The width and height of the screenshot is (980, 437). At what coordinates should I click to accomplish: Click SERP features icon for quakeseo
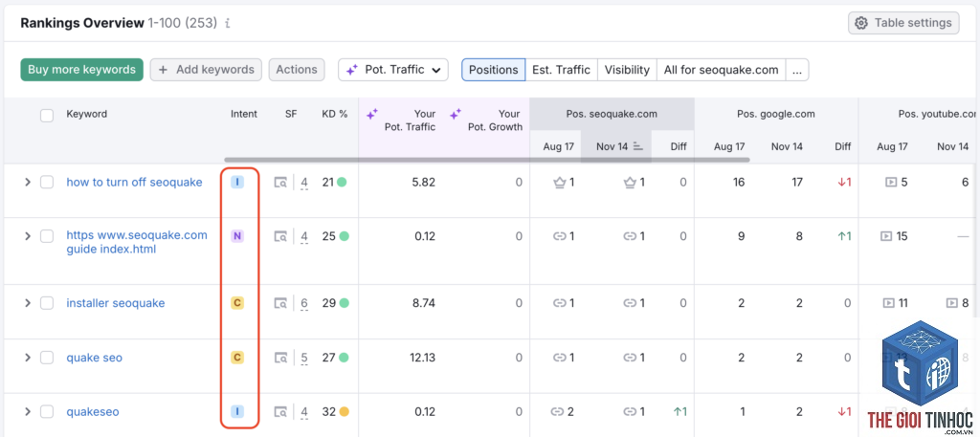pyautogui.click(x=280, y=413)
